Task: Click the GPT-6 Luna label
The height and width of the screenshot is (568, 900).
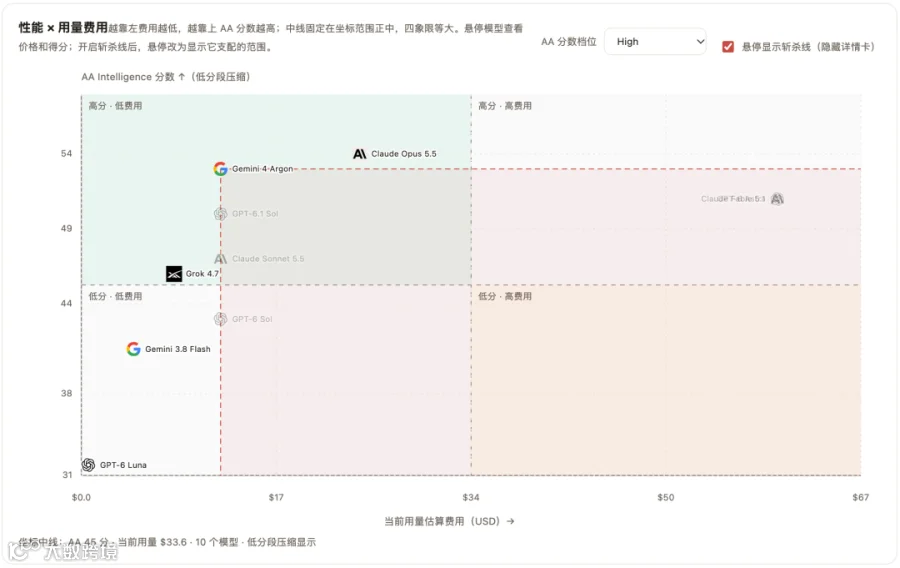Action: click(123, 465)
